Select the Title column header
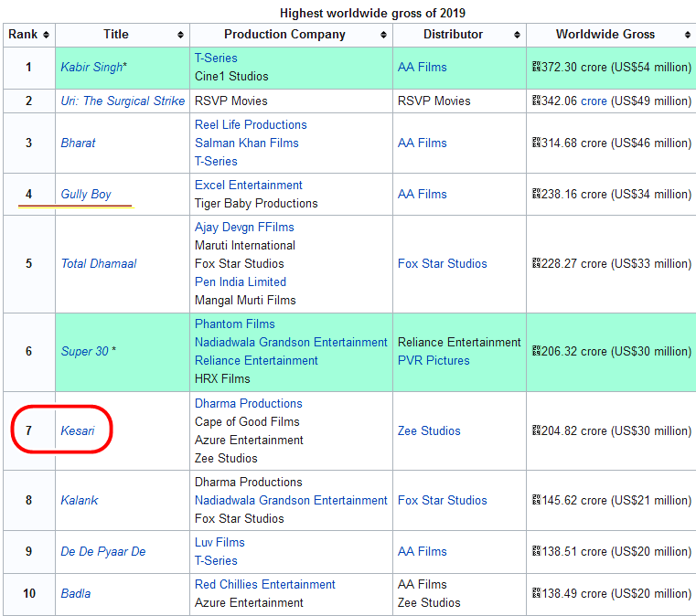Viewport: 696px width, 616px height. point(123,35)
